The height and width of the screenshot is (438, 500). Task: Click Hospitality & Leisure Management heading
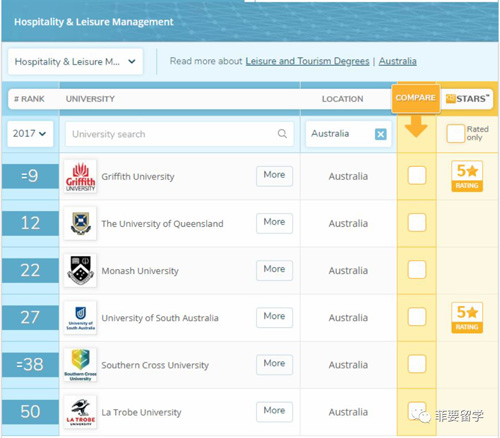[x=94, y=22]
